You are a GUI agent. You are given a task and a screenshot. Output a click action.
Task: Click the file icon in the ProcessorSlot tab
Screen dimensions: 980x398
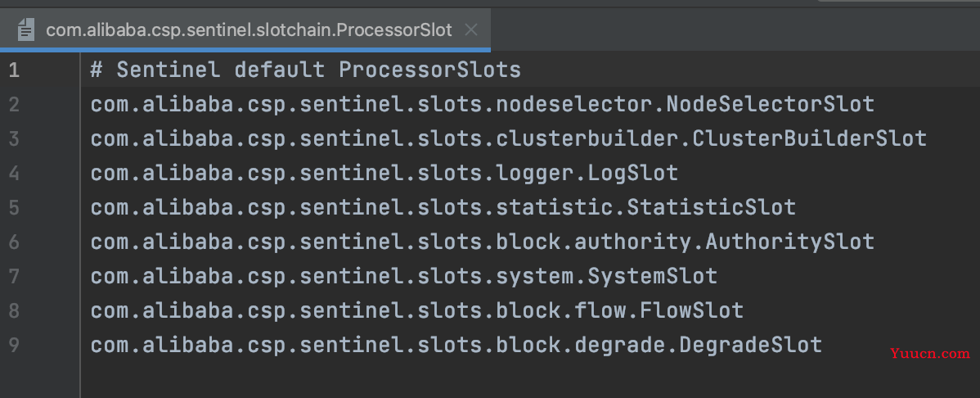pyautogui.click(x=25, y=30)
